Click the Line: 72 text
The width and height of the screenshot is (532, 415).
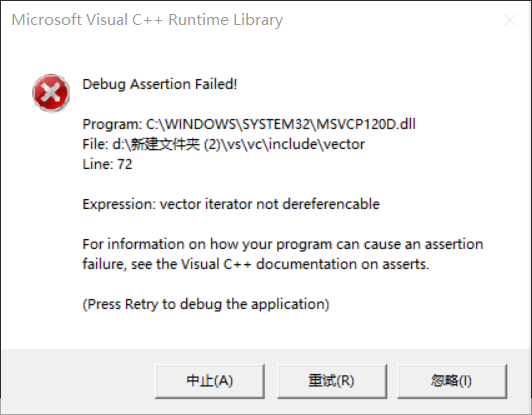107,164
